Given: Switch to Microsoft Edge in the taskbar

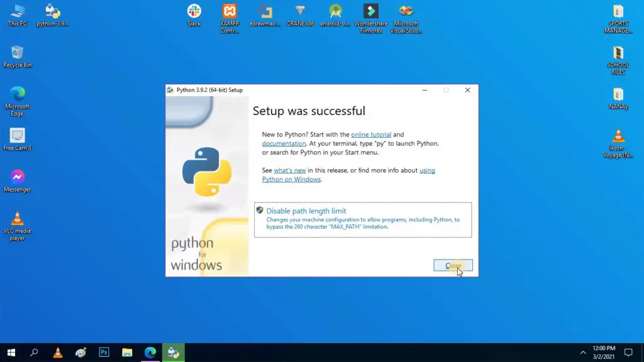Looking at the screenshot, I should click(150, 353).
